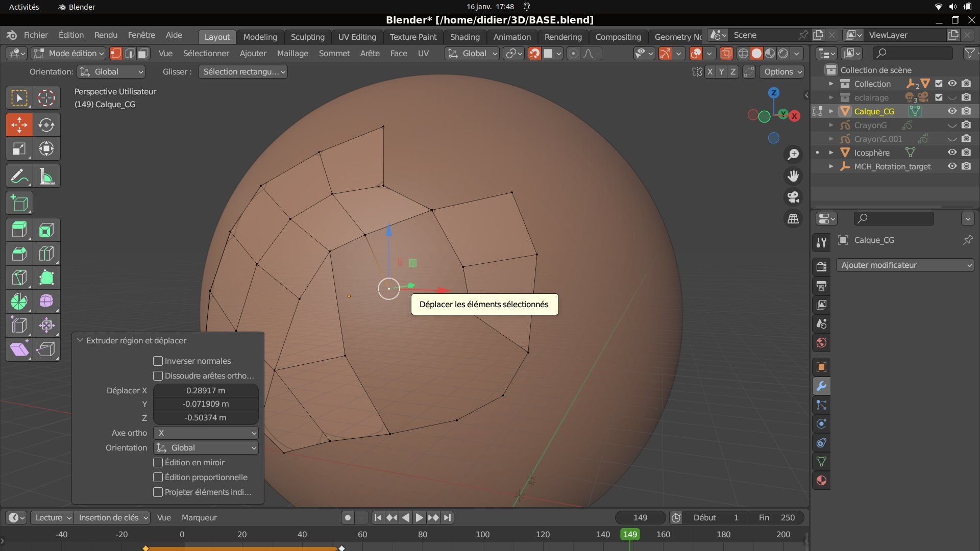Click the viewport zoom magnifier icon
Screen dimensions: 980x551
pyautogui.click(x=793, y=154)
